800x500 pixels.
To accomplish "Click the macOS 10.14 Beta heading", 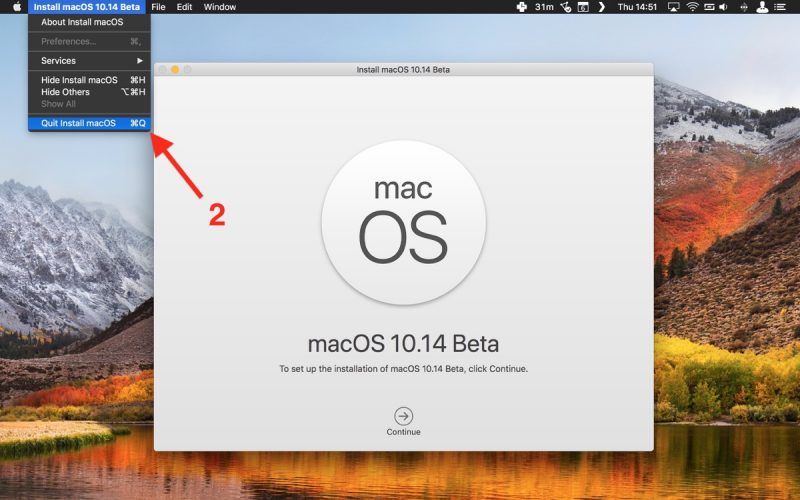I will [x=403, y=343].
